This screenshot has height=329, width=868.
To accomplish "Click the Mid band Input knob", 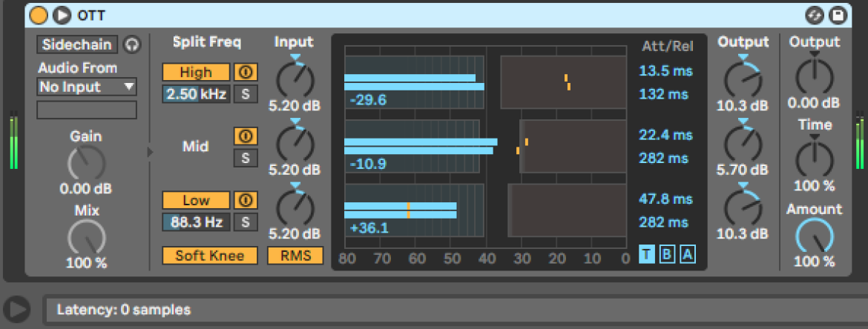I will [295, 143].
